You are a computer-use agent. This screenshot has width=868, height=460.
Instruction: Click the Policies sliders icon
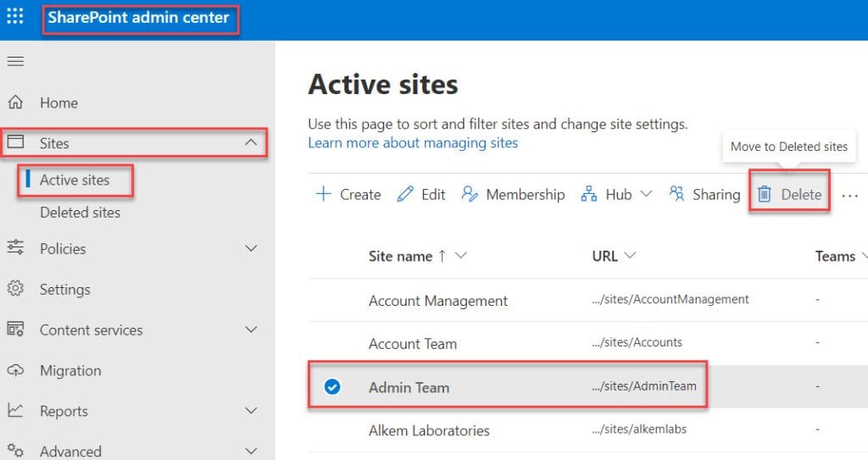click(15, 247)
